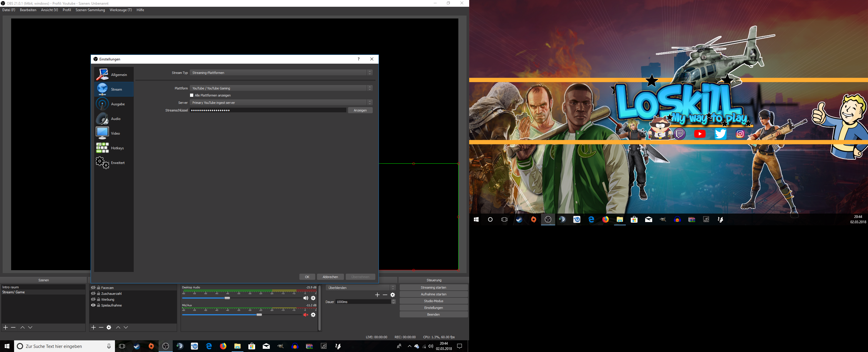This screenshot has width=868, height=352.
Task: Adjust the Desktop Audio volume slider
Action: pos(228,298)
